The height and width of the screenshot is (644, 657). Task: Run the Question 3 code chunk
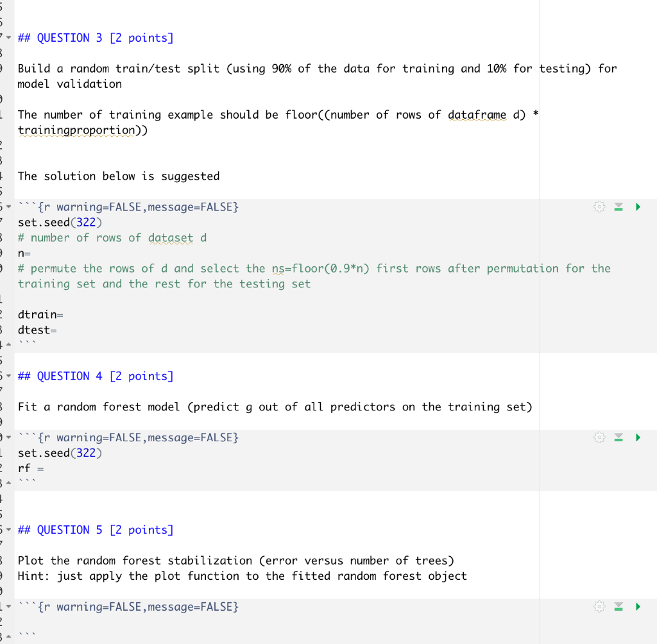tap(638, 207)
